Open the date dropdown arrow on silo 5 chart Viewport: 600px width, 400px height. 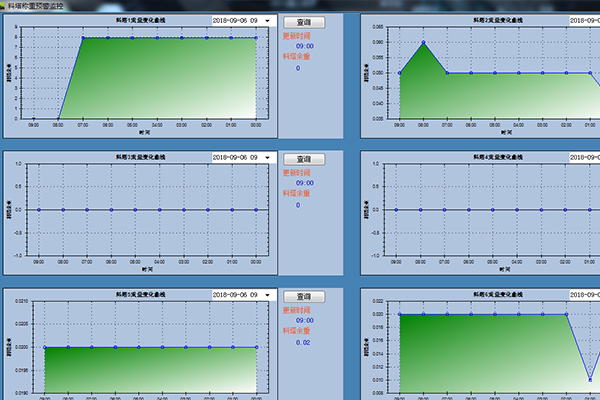click(x=267, y=296)
